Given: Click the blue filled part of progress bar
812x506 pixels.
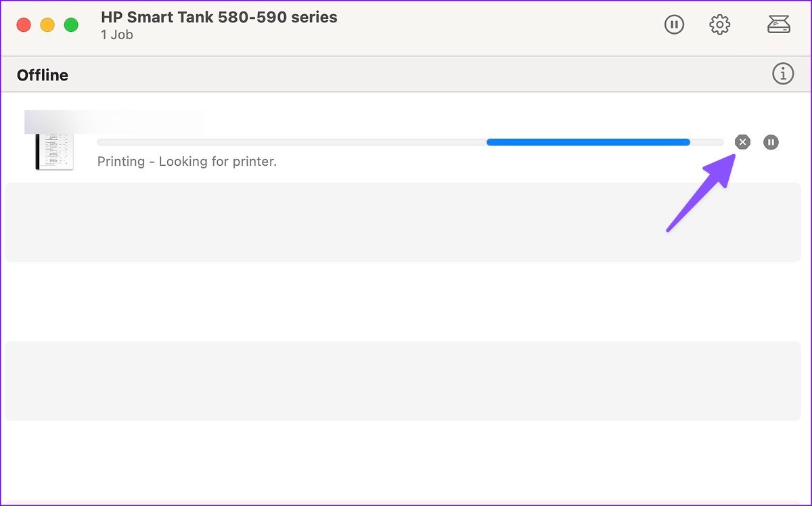Looking at the screenshot, I should (x=587, y=142).
